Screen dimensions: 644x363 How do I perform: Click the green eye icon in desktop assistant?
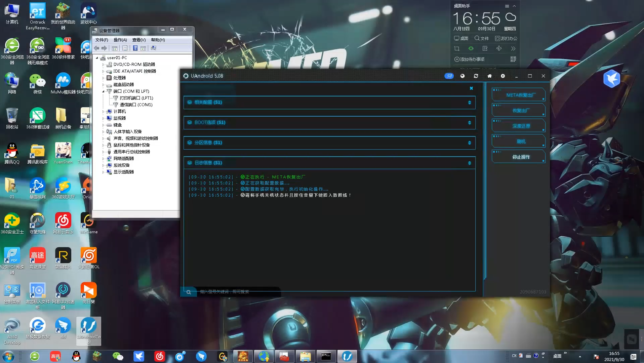(471, 49)
